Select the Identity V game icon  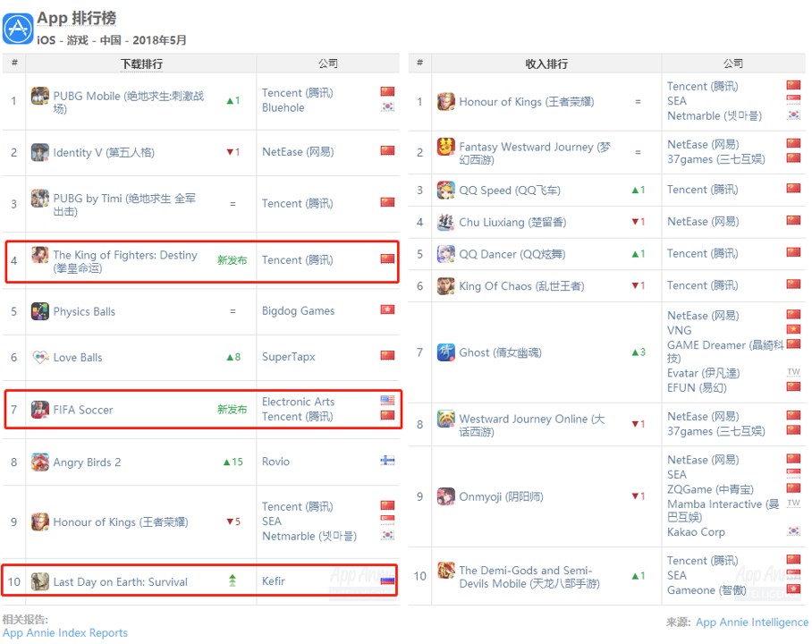[x=40, y=152]
